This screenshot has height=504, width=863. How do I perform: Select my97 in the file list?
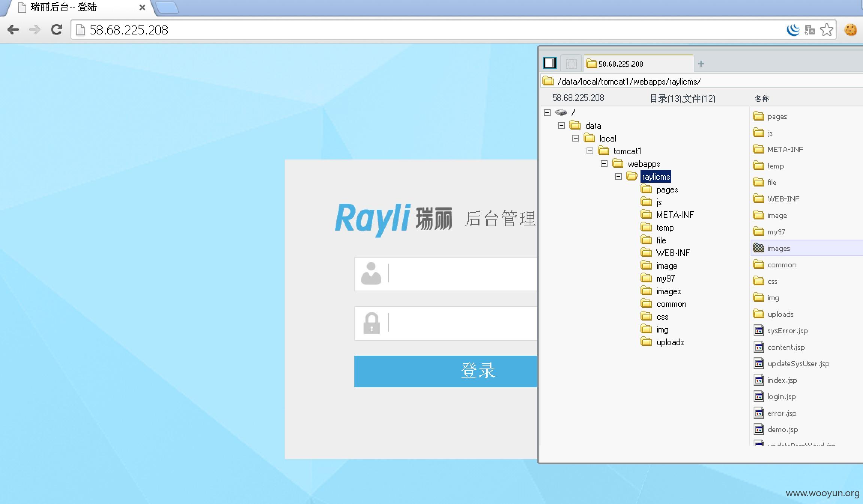[x=776, y=232]
